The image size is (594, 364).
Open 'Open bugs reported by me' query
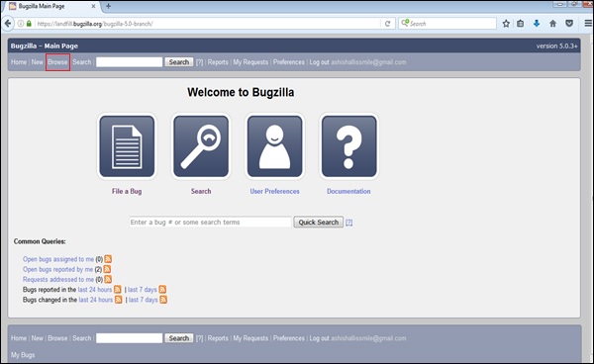click(58, 269)
